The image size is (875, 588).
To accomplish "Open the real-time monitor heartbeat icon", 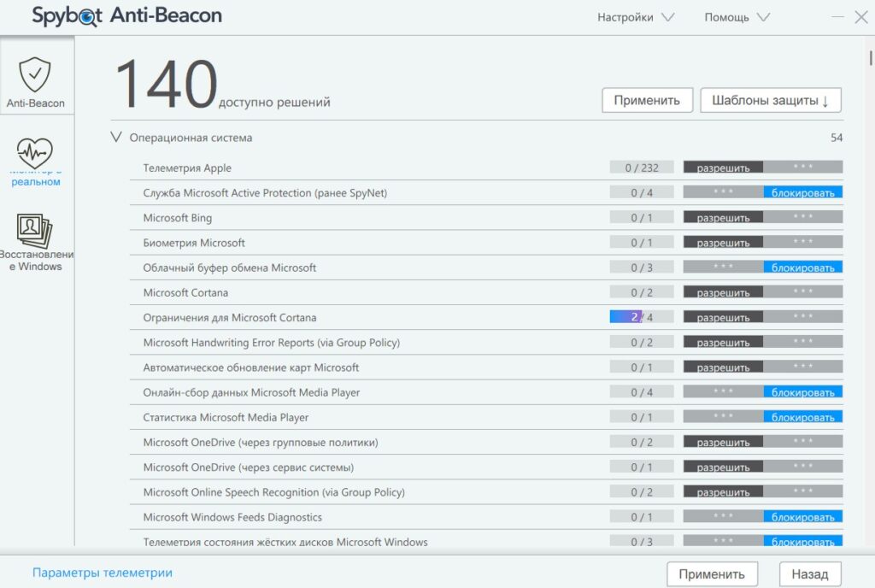I will pyautogui.click(x=34, y=152).
